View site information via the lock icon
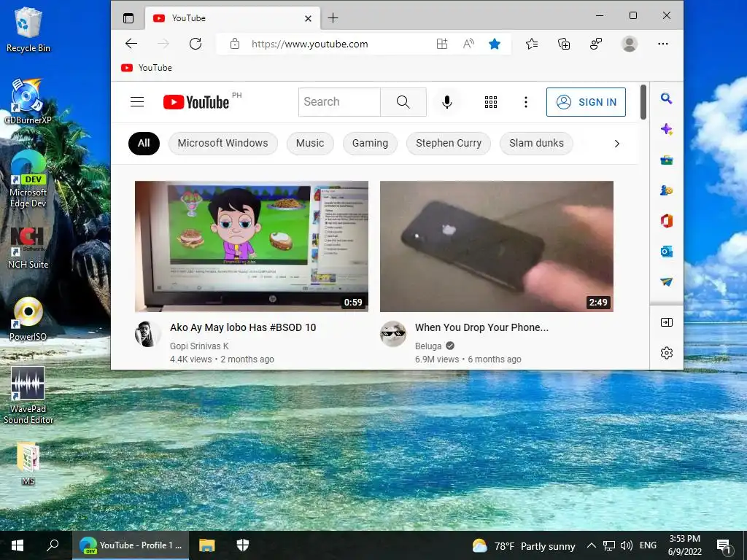 tap(234, 44)
